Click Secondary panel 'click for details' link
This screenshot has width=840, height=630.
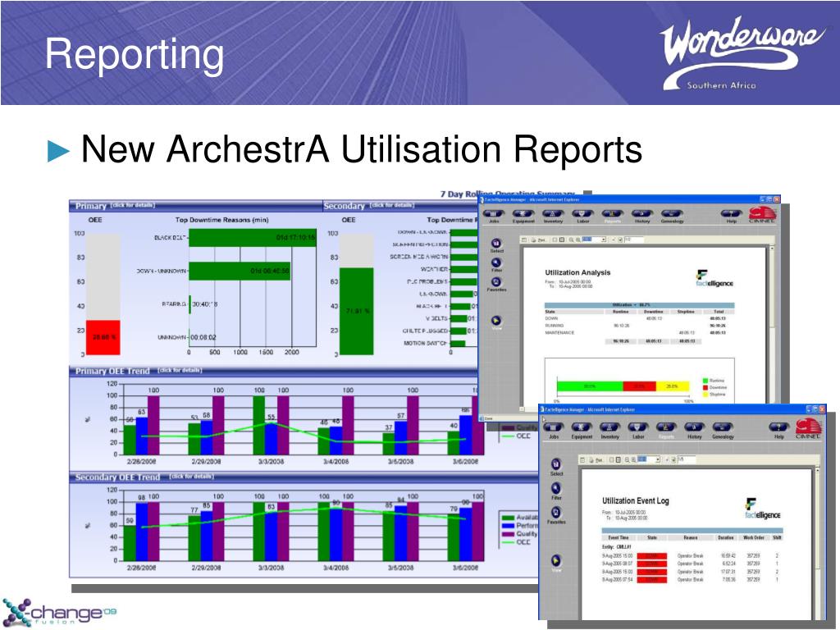[393, 205]
